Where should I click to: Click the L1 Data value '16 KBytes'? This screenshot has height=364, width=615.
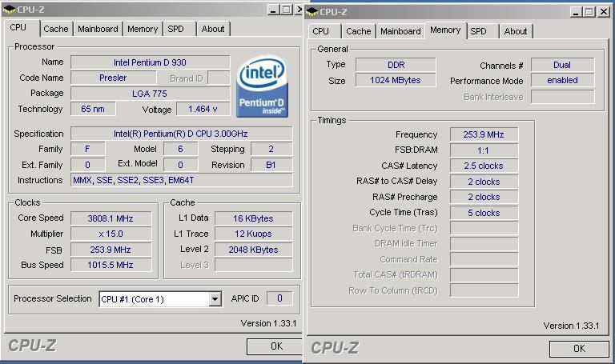click(x=253, y=218)
